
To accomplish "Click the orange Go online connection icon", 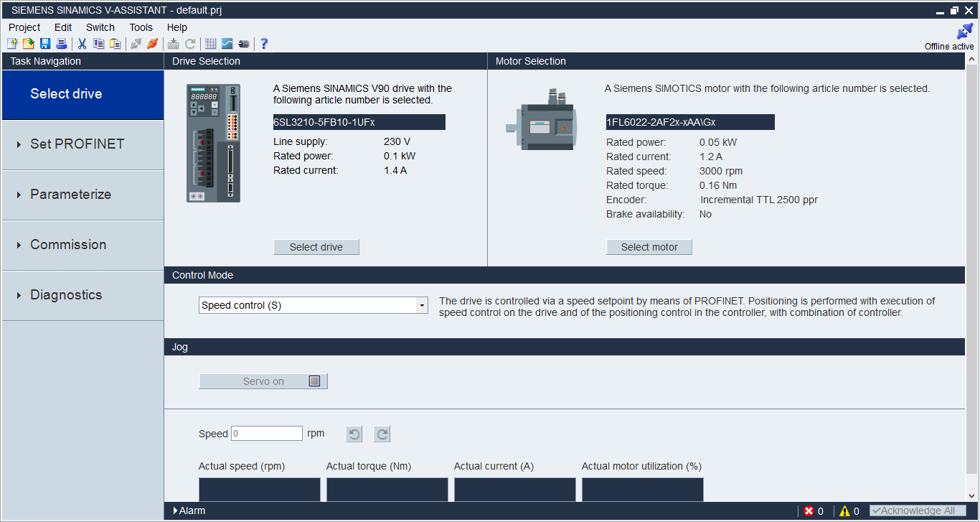I will (152, 44).
